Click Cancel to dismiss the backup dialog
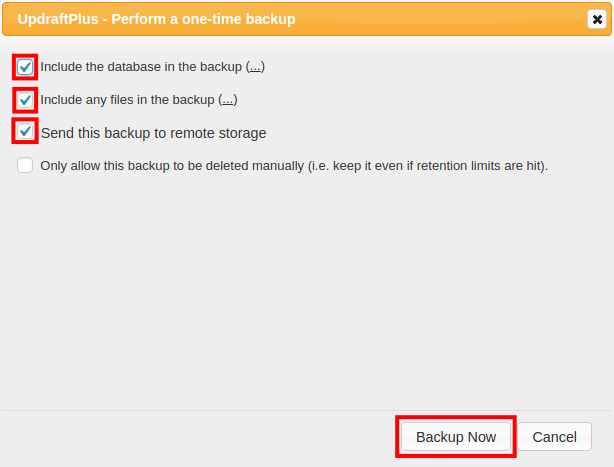Image resolution: width=614 pixels, height=467 pixels. (554, 437)
